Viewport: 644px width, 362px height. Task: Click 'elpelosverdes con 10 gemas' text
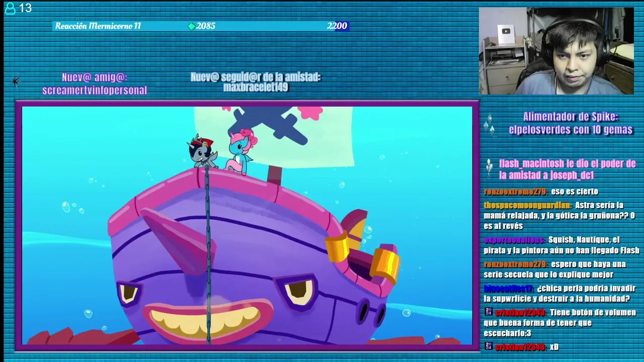coord(571,130)
